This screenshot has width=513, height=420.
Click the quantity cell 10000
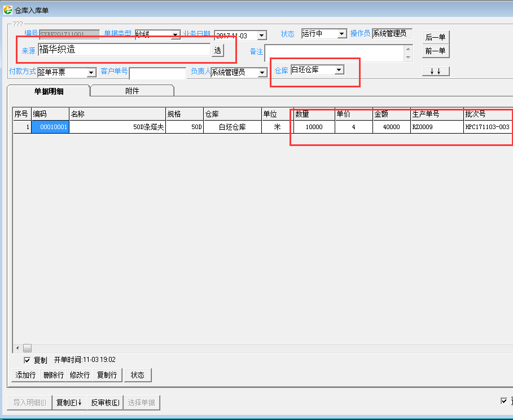tap(314, 127)
